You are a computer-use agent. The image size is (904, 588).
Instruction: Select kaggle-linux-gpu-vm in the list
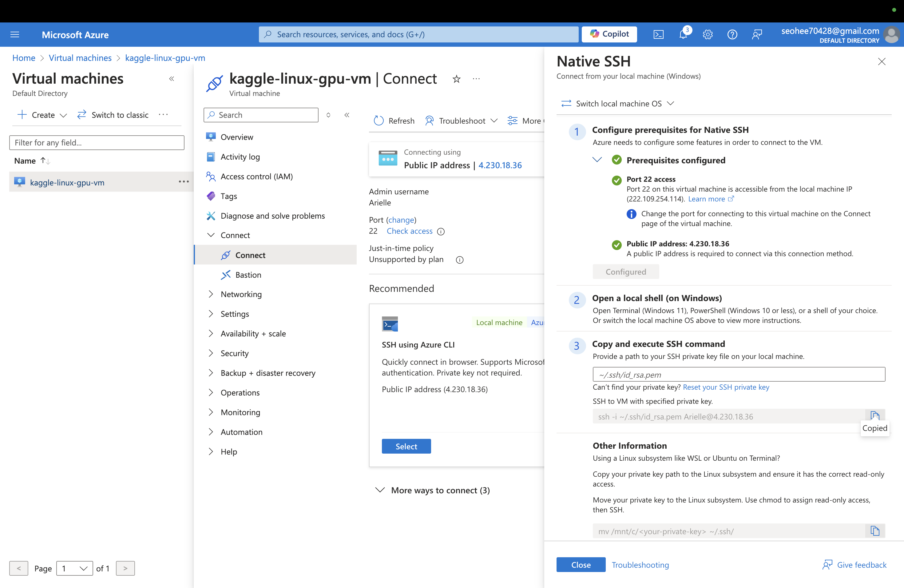67,182
